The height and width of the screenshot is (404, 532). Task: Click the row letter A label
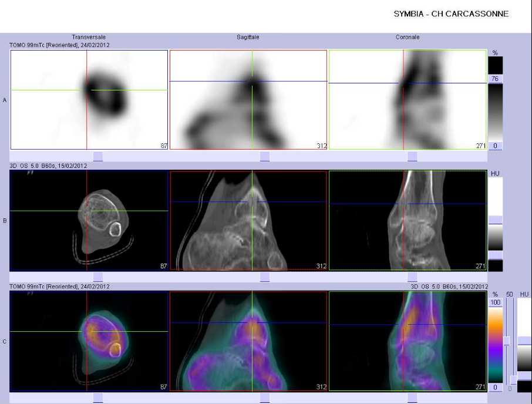[5, 100]
